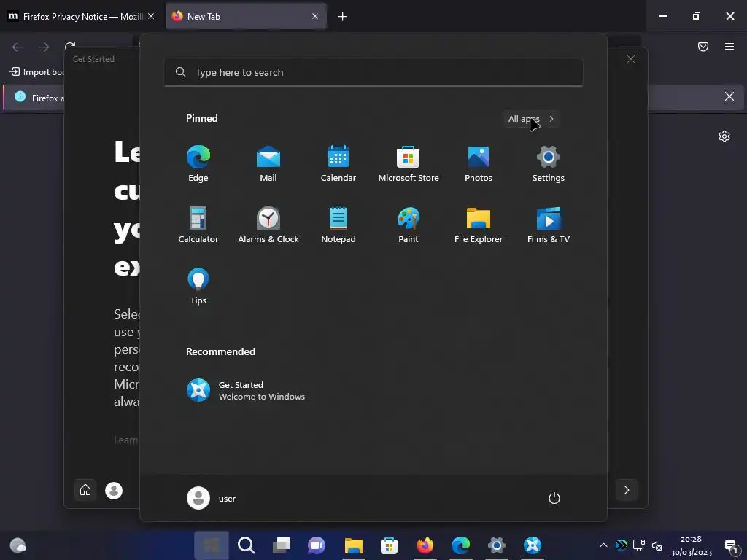Screen dimensions: 747x560
Task: Open the clock showing 20:28
Action: 691,545
